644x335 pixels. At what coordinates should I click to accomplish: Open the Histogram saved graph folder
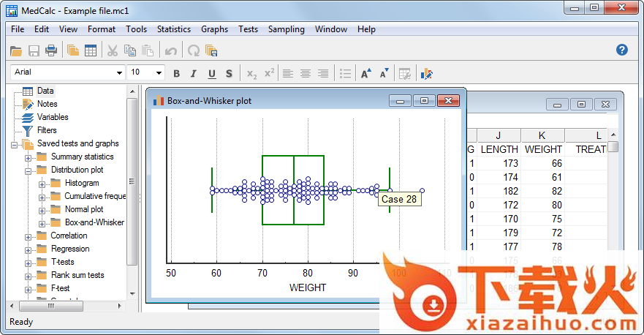[81, 183]
